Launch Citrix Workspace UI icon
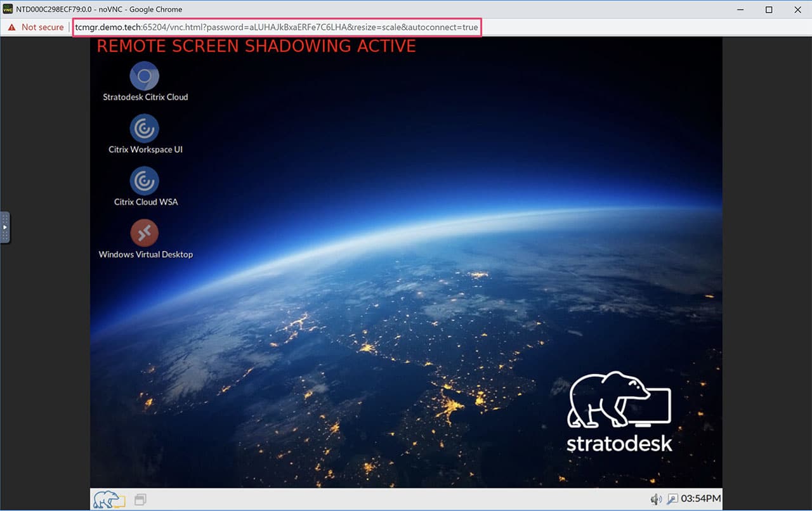812x511 pixels. click(x=145, y=129)
